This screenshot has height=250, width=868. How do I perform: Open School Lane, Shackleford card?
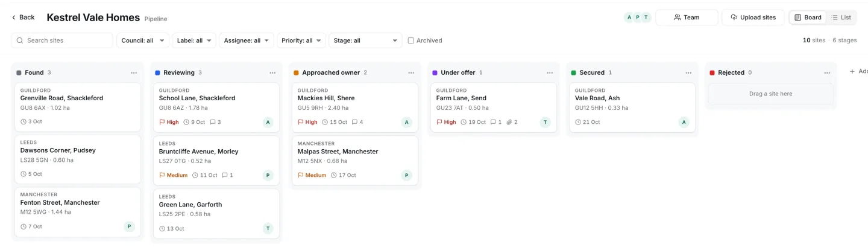[x=216, y=107]
